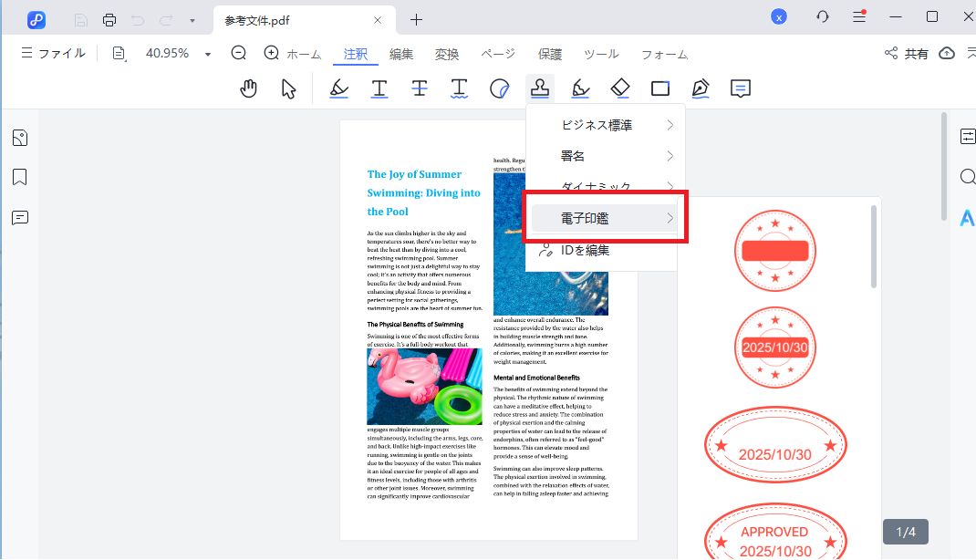Click the 共有 share button
Viewport: 976px width, 560px height.
[907, 54]
